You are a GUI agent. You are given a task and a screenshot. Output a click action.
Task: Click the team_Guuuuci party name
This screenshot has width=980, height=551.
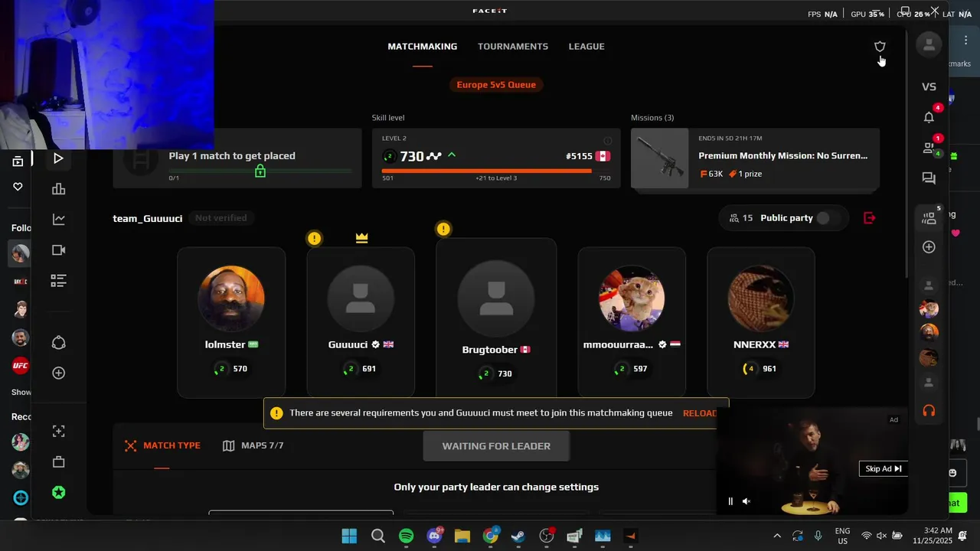(148, 218)
